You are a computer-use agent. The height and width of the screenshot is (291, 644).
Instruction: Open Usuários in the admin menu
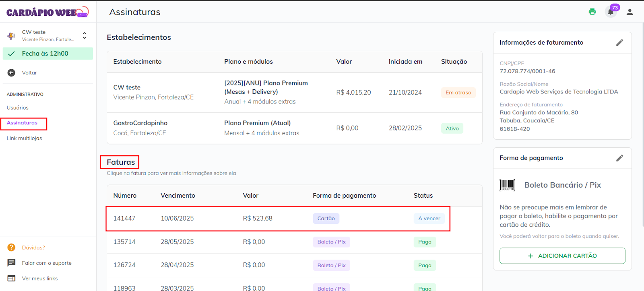(18, 108)
